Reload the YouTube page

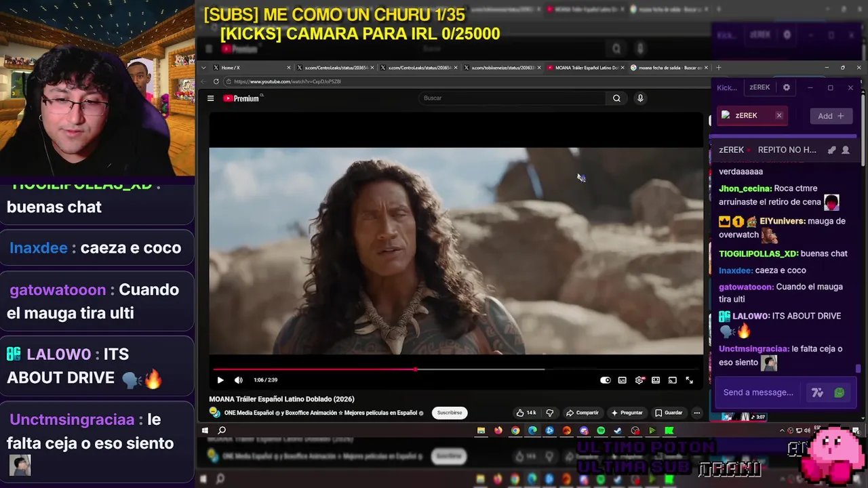[216, 81]
